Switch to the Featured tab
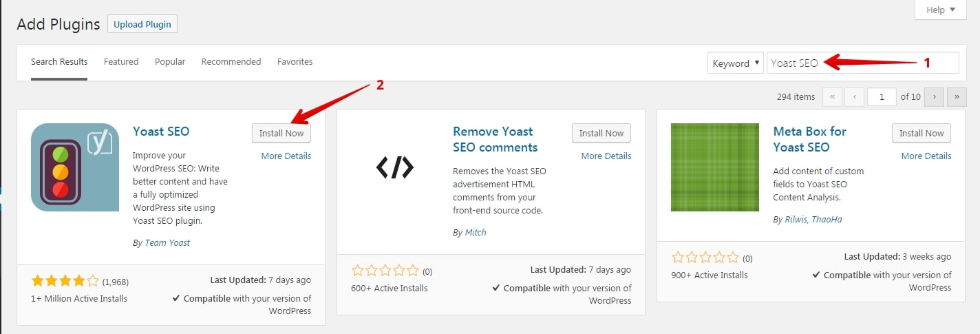This screenshot has height=334, width=980. point(121,62)
